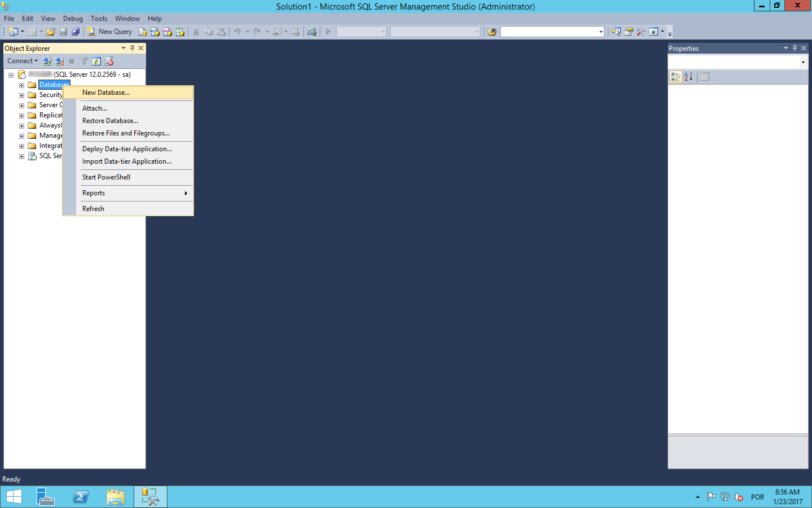Open the Toolbox wrench-and-hammer toolbar icon
Screen dimensions: 812x508
pos(641,32)
